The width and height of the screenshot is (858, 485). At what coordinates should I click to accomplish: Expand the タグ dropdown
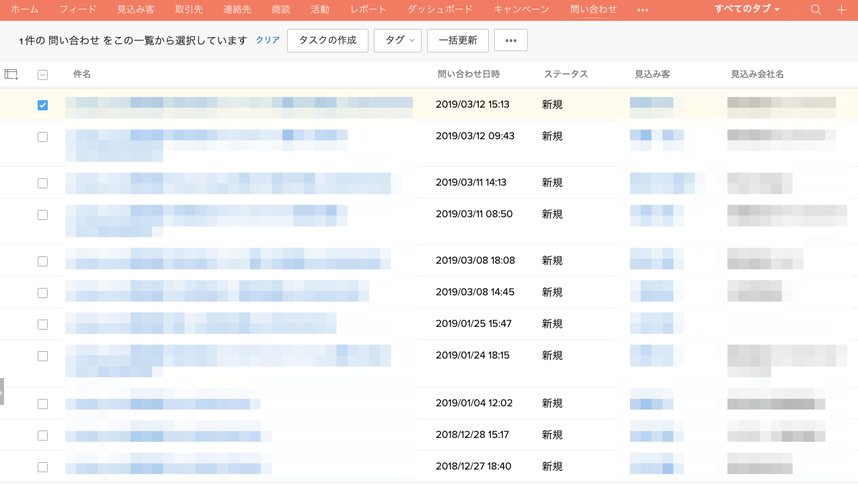tap(397, 41)
